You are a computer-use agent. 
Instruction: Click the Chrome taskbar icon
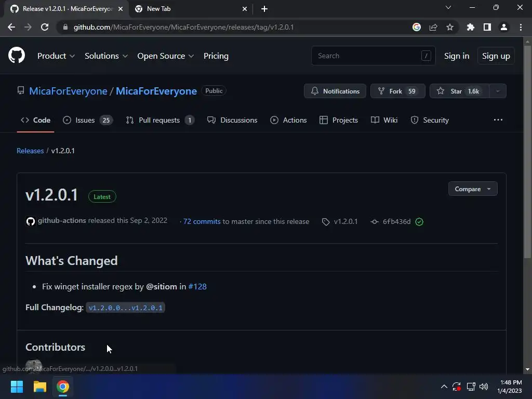pos(63,387)
